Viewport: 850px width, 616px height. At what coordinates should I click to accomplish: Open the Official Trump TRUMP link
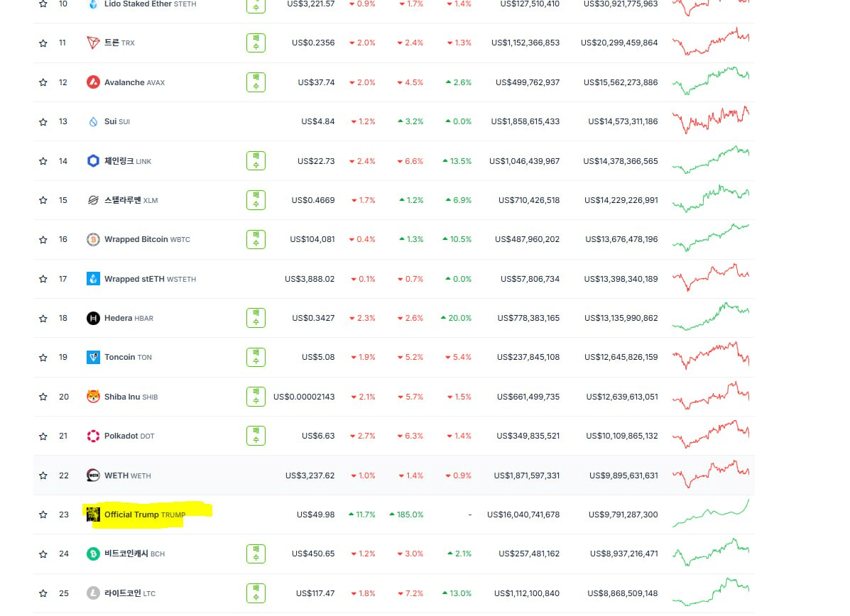pyautogui.click(x=145, y=515)
